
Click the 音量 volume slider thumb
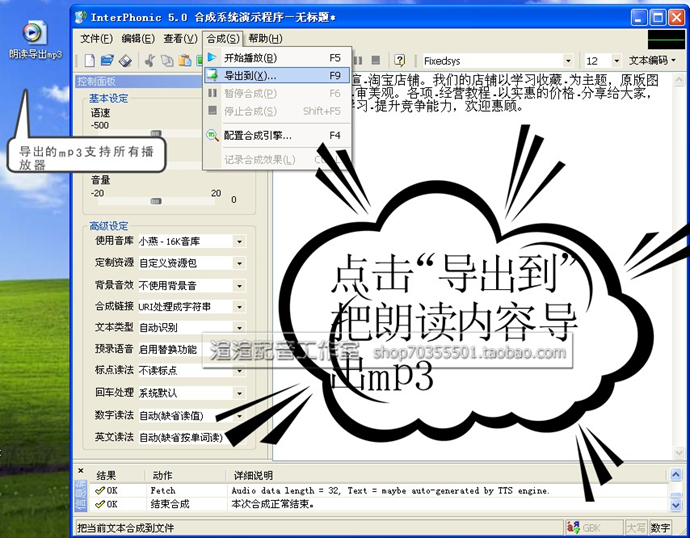pos(156,201)
